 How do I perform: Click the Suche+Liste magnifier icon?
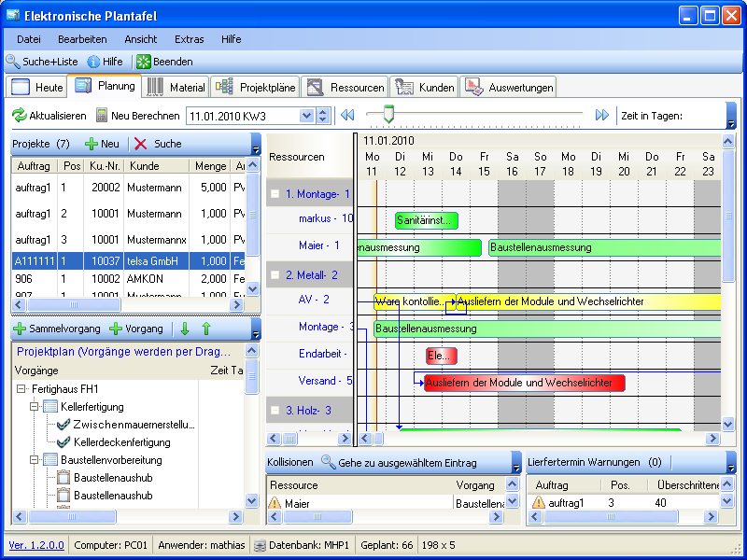pyautogui.click(x=13, y=62)
